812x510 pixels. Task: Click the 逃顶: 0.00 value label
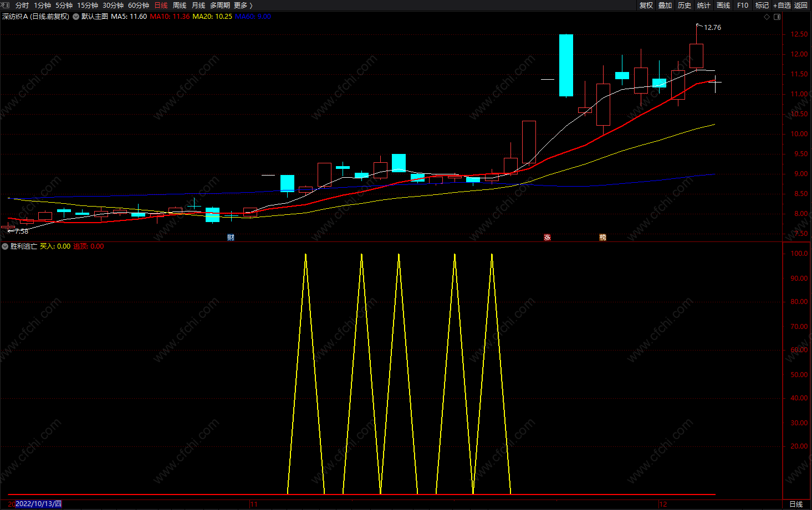[x=89, y=246]
